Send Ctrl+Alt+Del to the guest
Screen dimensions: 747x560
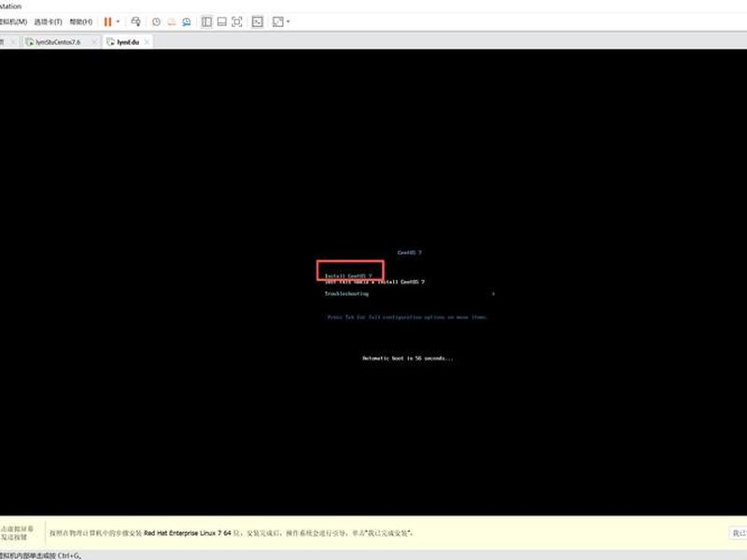click(135, 21)
